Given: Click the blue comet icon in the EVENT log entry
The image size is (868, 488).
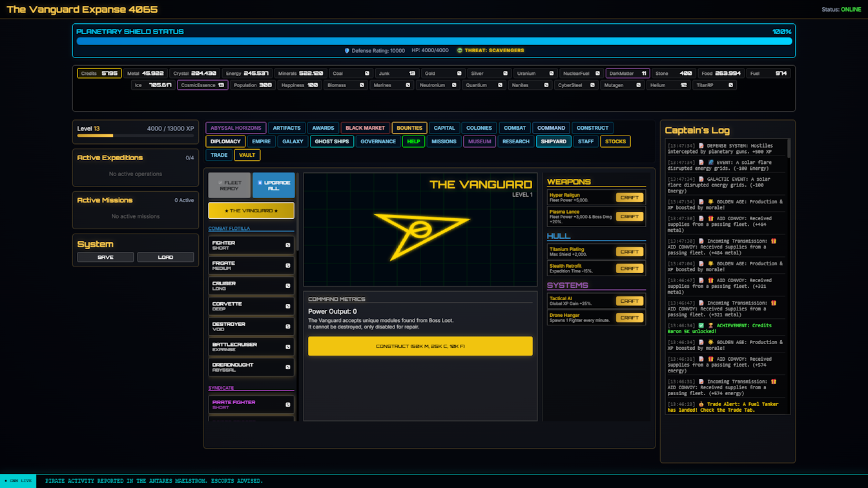Looking at the screenshot, I should click(711, 163).
